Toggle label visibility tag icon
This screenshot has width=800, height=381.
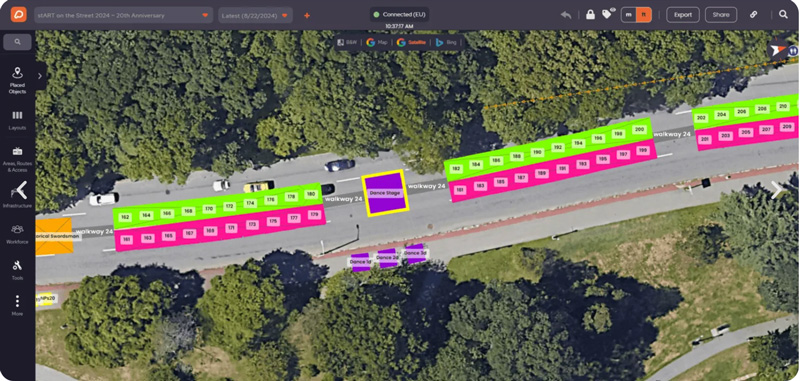pos(607,14)
